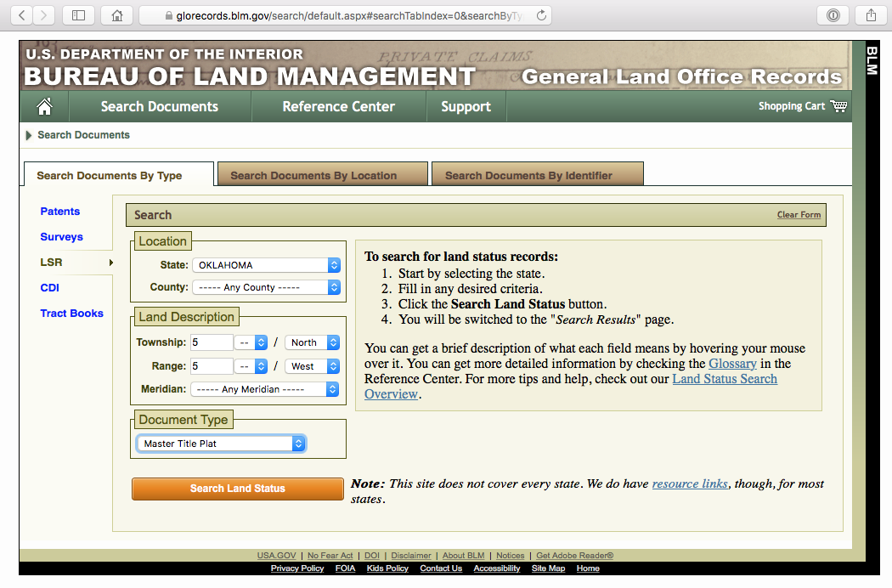This screenshot has height=588, width=892.
Task: Open Kids Policy footer link
Action: 387,568
